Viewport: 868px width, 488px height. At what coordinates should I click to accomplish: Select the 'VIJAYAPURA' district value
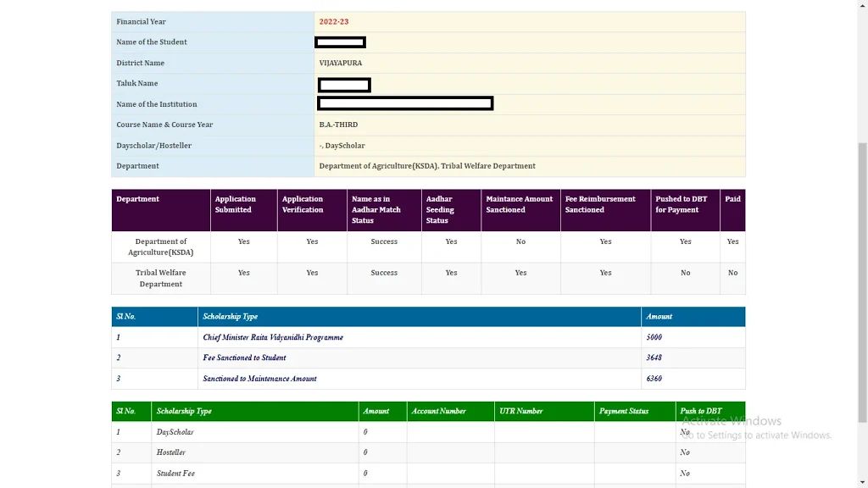tap(341, 63)
